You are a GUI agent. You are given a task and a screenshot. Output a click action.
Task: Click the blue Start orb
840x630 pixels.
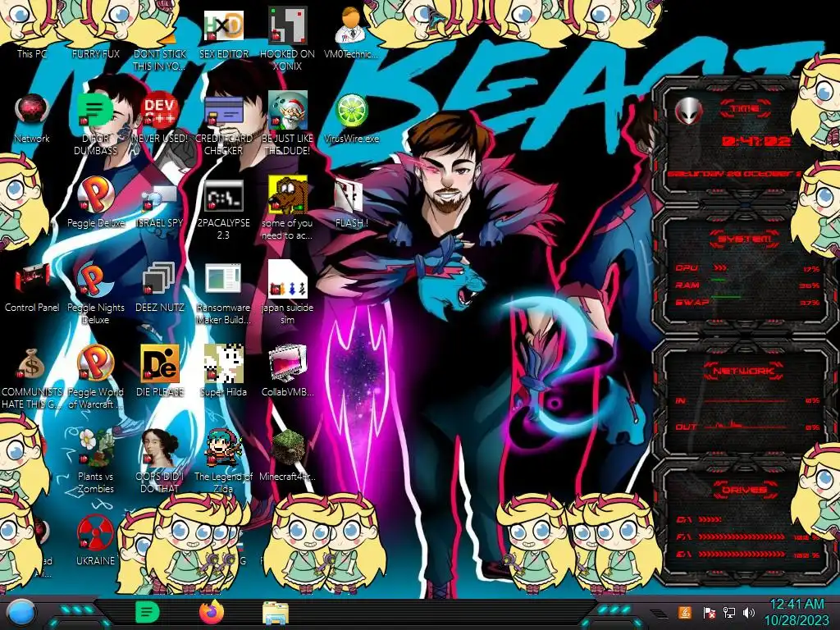(x=21, y=614)
